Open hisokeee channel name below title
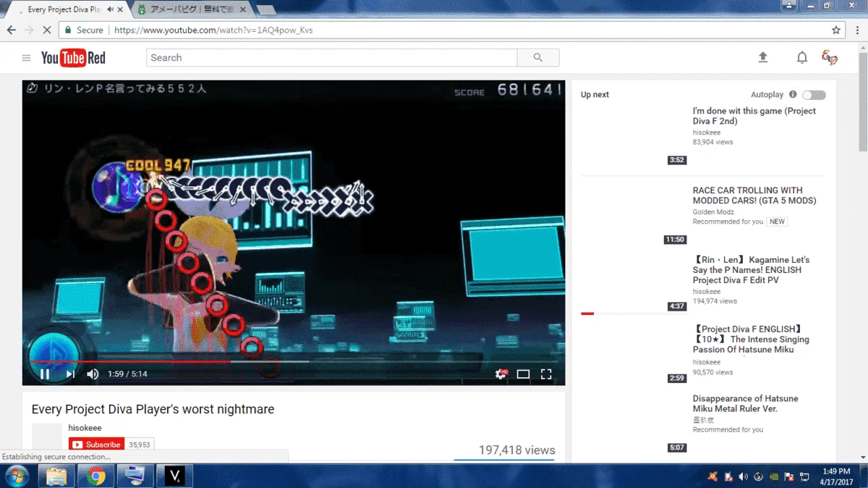Viewport: 868px width, 488px height. coord(85,428)
